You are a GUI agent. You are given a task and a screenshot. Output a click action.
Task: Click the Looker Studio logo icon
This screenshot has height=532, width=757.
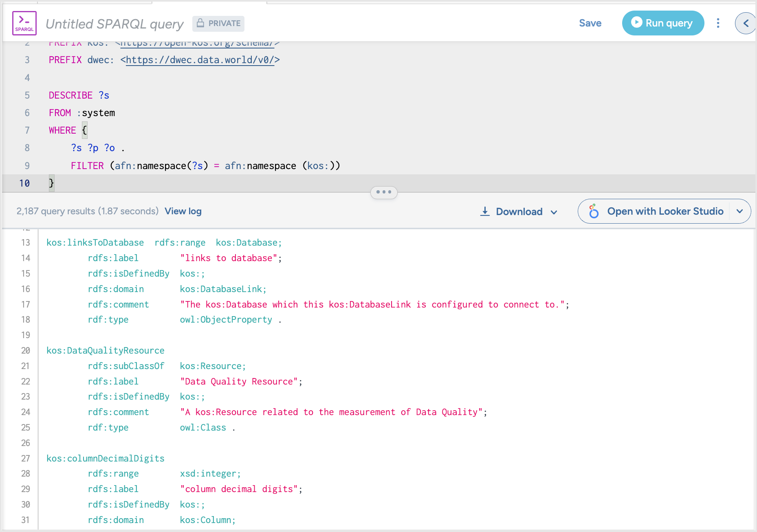[594, 211]
